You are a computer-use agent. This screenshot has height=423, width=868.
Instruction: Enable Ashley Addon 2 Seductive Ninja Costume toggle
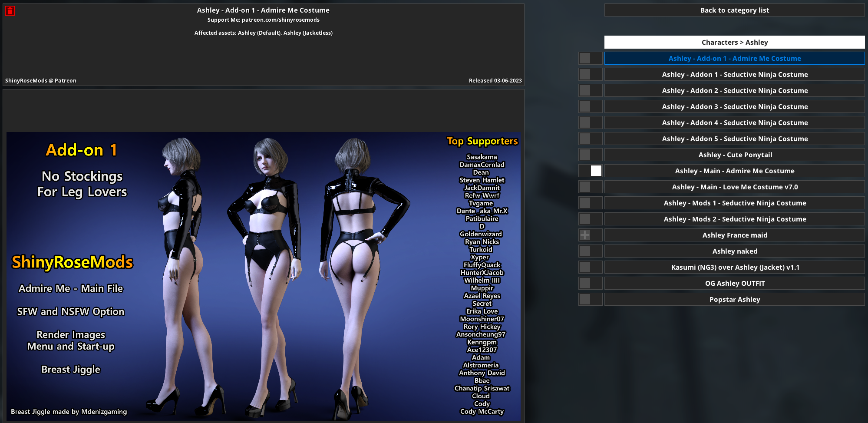(x=591, y=90)
